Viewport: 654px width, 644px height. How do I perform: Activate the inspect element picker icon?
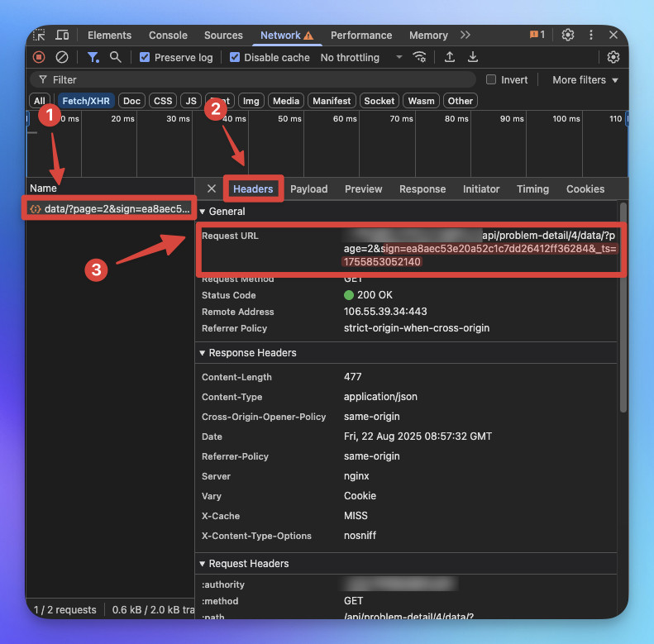39,35
